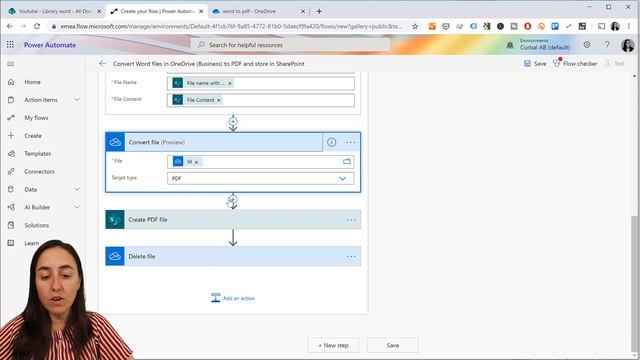This screenshot has height=360, width=640.
Task: Reload the page in browser
Action: point(37,26)
